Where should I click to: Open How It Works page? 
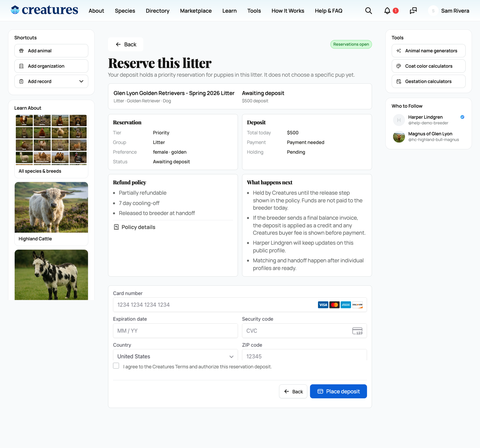(288, 11)
